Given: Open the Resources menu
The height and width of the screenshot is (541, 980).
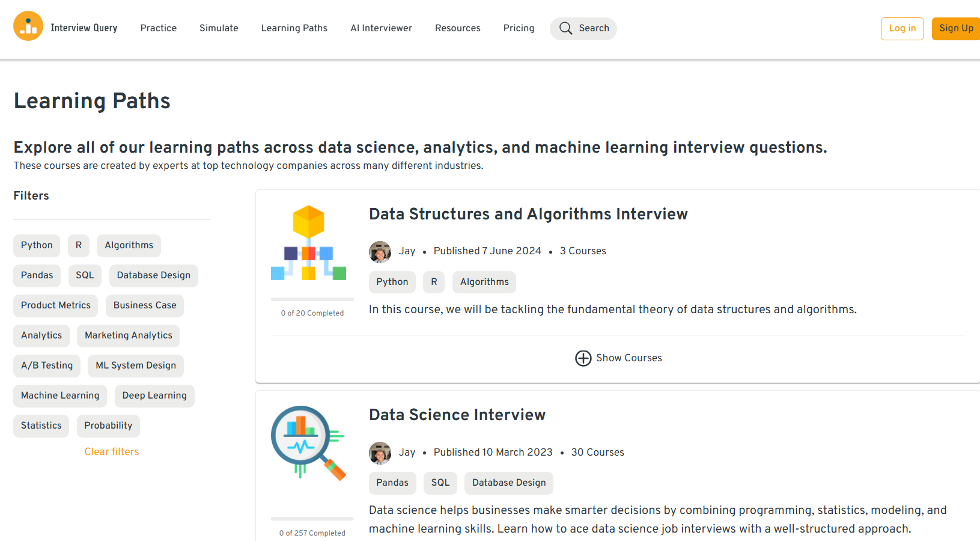Looking at the screenshot, I should 457,28.
